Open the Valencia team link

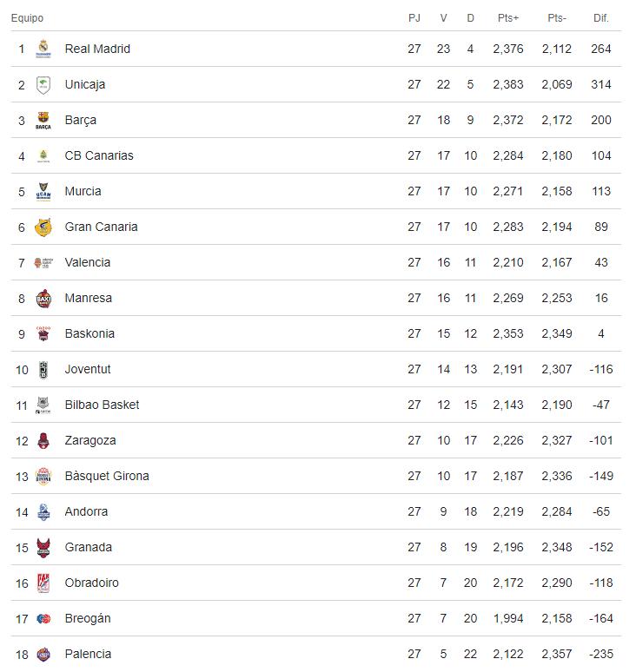[88, 262]
